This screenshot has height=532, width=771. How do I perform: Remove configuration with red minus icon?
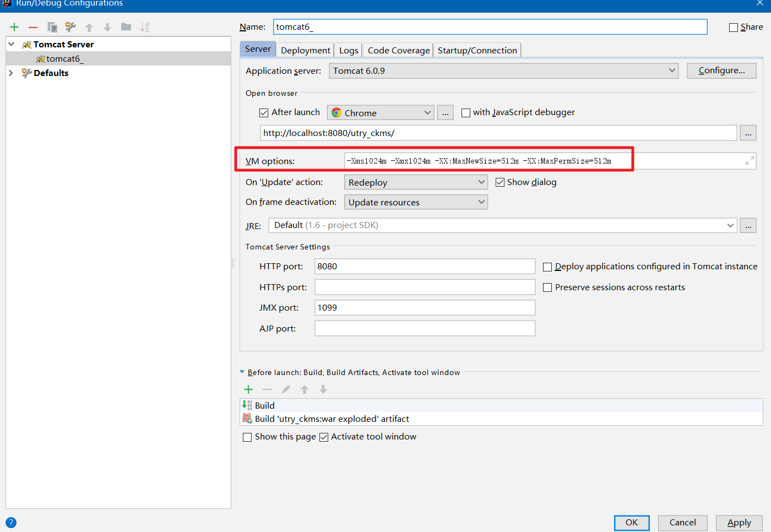coord(33,27)
